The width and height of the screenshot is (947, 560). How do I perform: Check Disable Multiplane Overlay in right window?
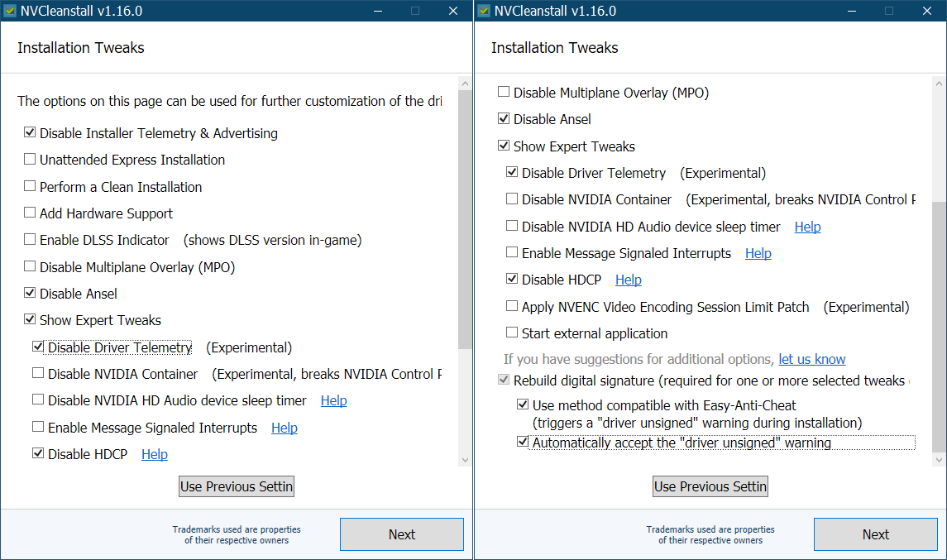coord(504,92)
